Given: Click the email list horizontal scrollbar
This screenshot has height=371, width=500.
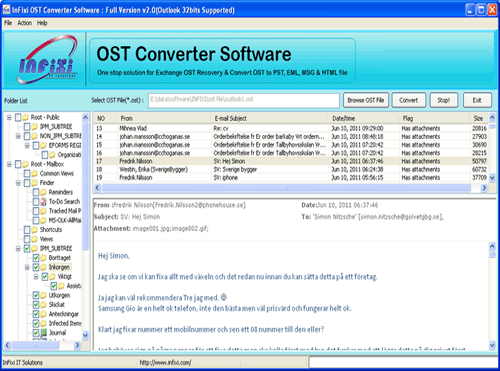Looking at the screenshot, I should (290, 188).
